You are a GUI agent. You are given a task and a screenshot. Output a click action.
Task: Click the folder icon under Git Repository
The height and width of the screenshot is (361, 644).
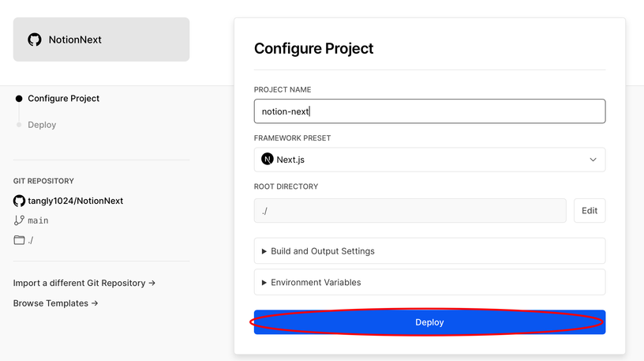(20, 240)
